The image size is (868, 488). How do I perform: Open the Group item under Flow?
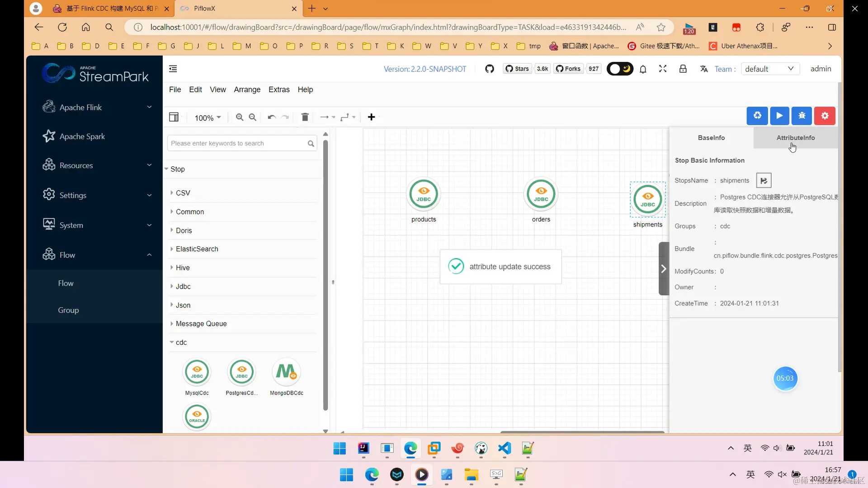68,310
